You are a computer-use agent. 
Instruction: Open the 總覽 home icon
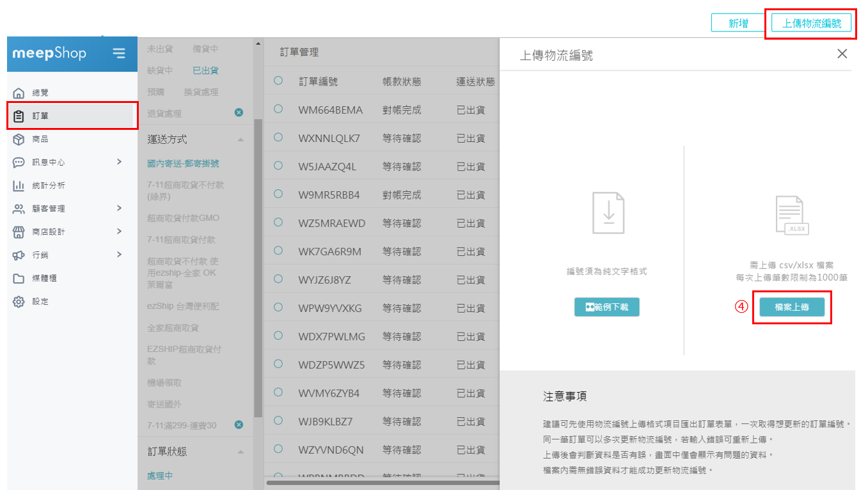pos(19,93)
